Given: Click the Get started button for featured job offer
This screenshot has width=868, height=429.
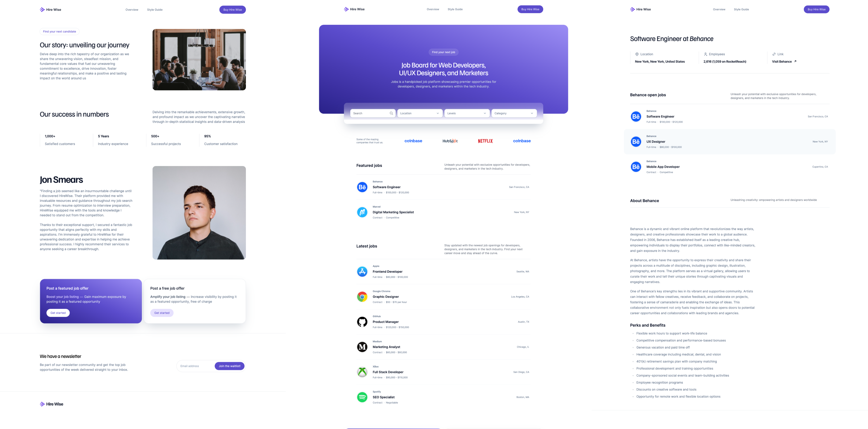Looking at the screenshot, I should 58,312.
